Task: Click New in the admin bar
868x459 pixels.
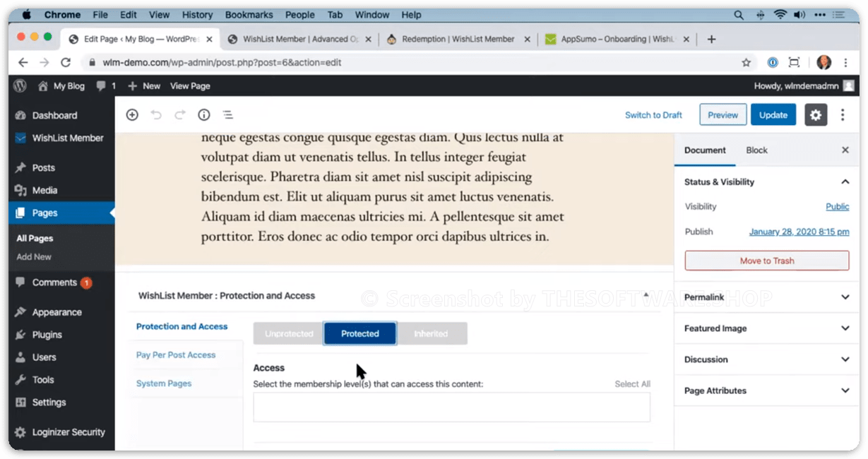Action: tap(144, 85)
